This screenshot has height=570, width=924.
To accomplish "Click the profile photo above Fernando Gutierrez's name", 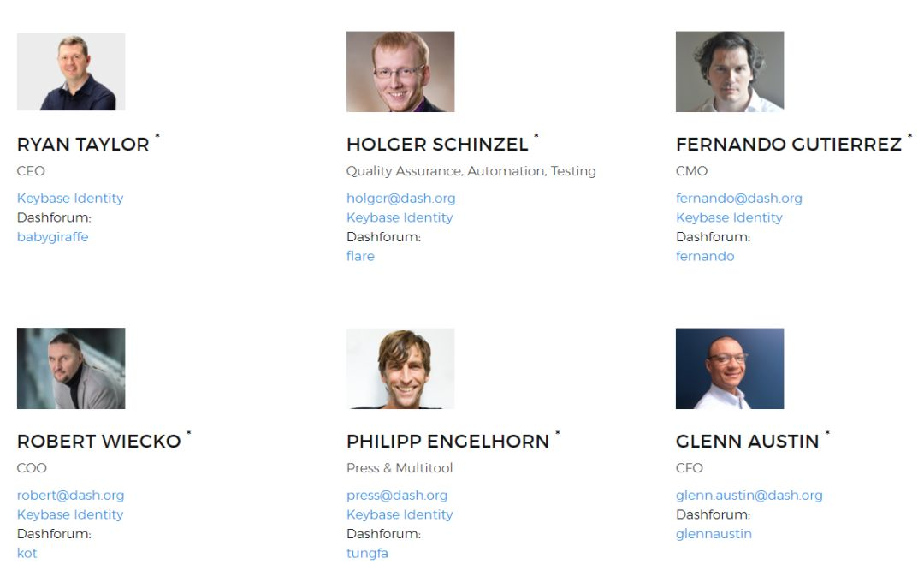I will [x=730, y=72].
